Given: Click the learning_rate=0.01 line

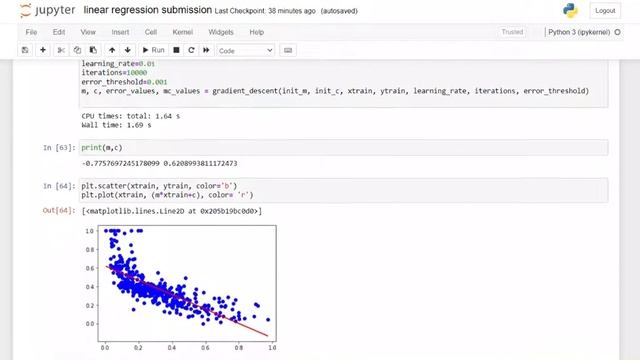Looking at the screenshot, I should tap(118, 64).
